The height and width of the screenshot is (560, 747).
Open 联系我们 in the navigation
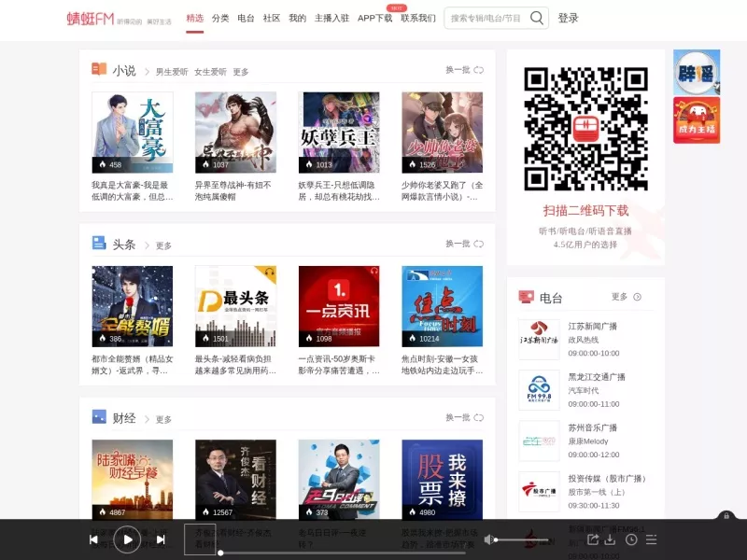[x=418, y=18]
